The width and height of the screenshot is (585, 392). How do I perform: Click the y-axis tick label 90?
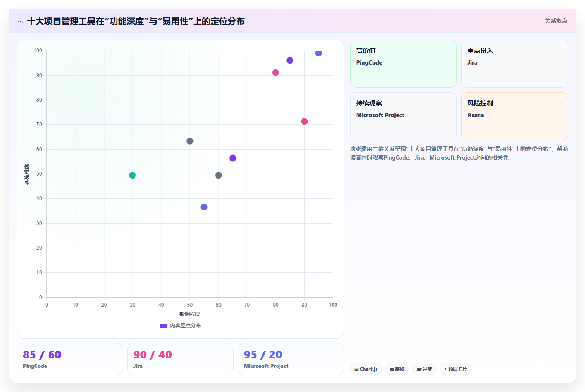(39, 75)
